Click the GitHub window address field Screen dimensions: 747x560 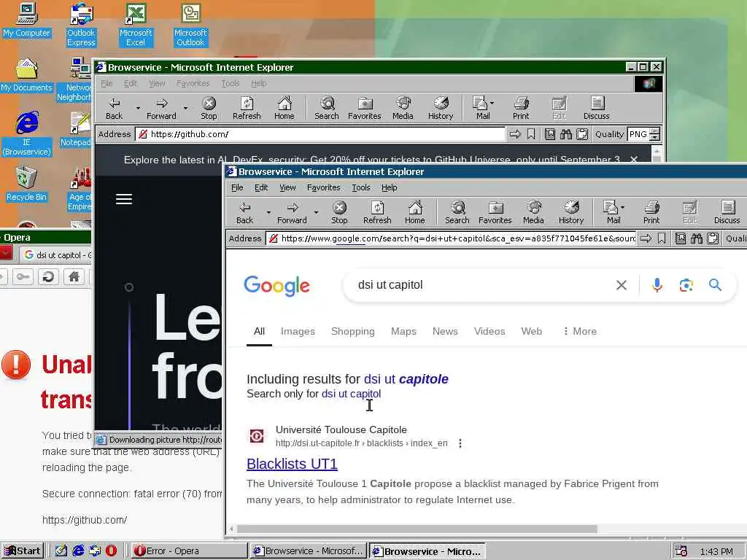320,134
